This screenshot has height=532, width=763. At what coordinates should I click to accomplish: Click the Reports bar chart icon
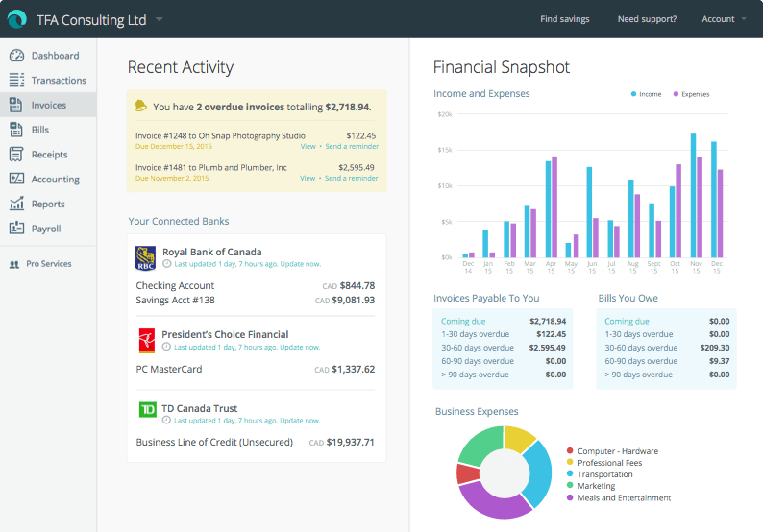(x=16, y=204)
